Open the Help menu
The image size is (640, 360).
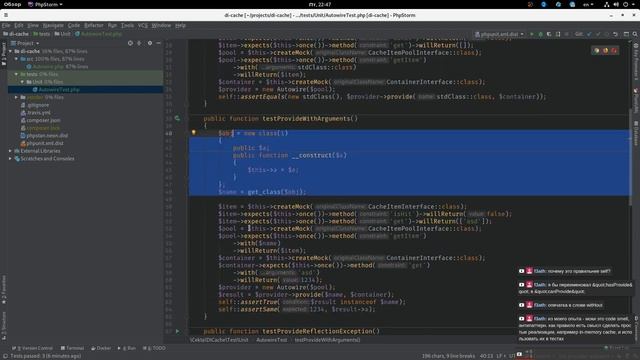(x=180, y=25)
